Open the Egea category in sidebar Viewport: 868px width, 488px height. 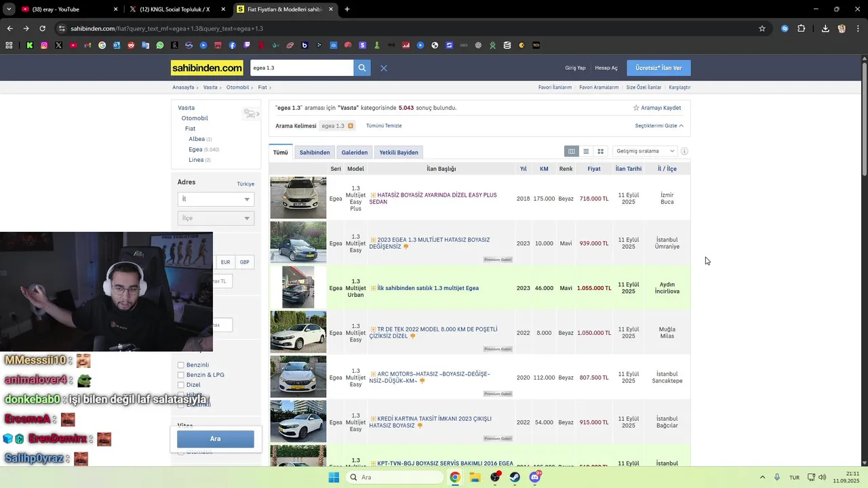click(196, 149)
